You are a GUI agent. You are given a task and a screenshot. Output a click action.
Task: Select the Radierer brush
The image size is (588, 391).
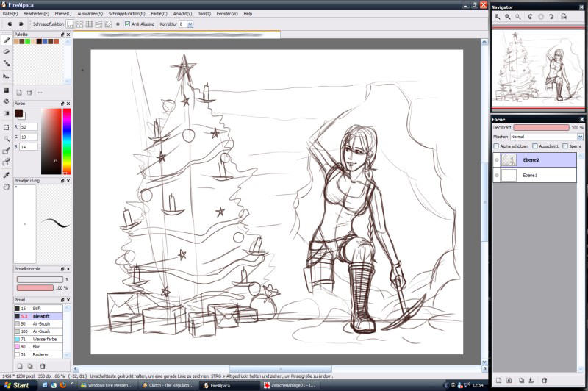click(x=38, y=354)
